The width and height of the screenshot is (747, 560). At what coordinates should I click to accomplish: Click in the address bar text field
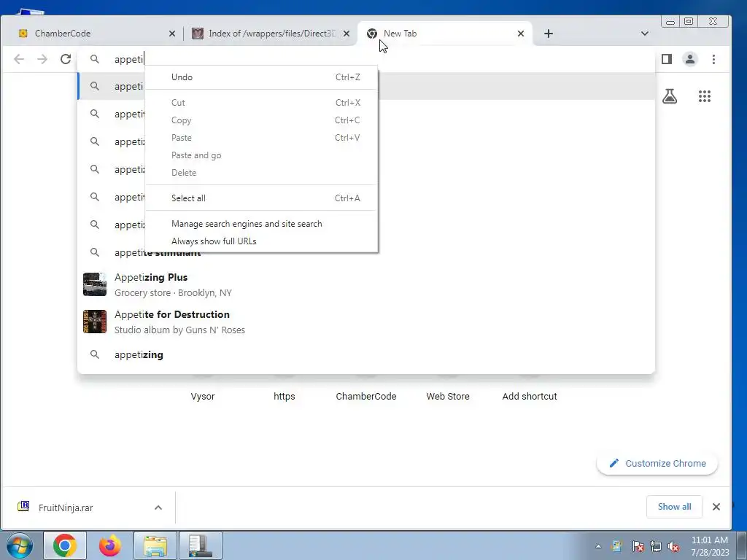point(367,59)
